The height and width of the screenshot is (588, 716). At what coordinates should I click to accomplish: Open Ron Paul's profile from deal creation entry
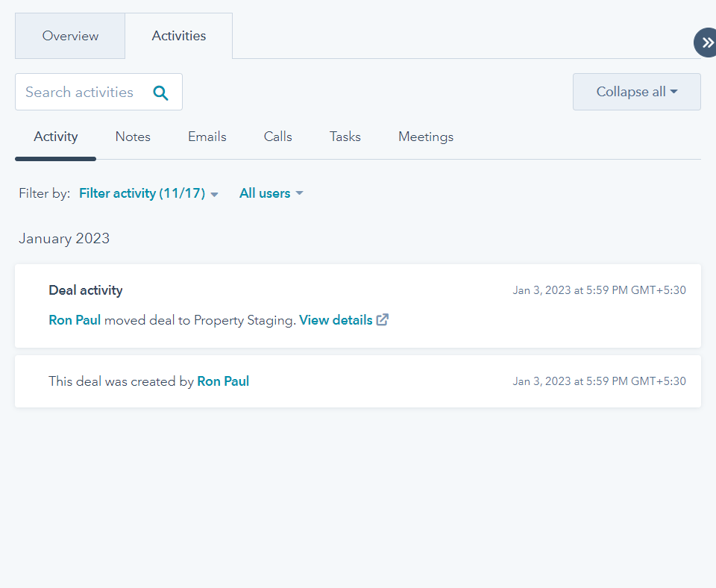(x=223, y=381)
